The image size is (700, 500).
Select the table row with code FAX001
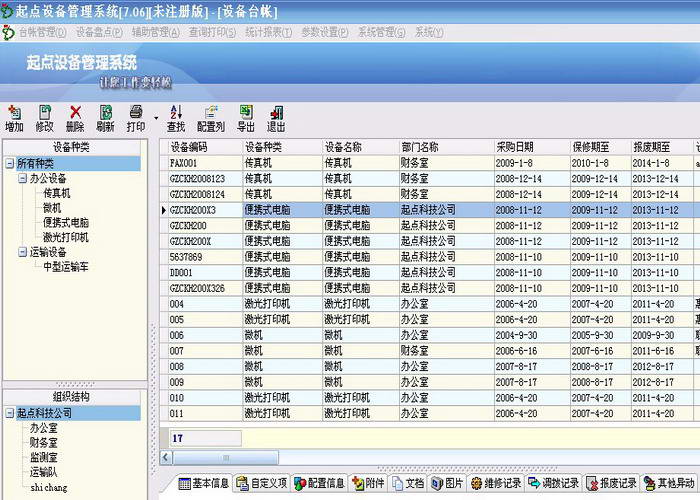429,163
